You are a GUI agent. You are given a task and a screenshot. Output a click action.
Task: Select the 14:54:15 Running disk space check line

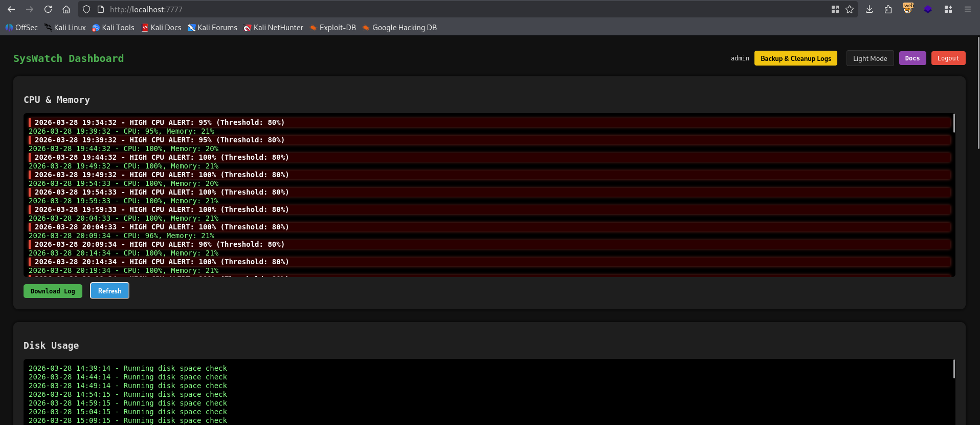click(128, 394)
